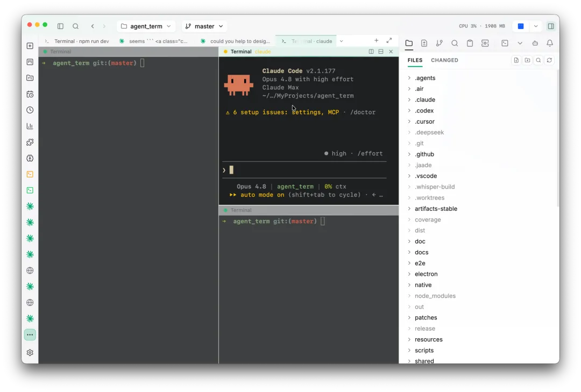The width and height of the screenshot is (581, 392).
Task: Expand the dropdown beside the blue square
Action: 536,26
